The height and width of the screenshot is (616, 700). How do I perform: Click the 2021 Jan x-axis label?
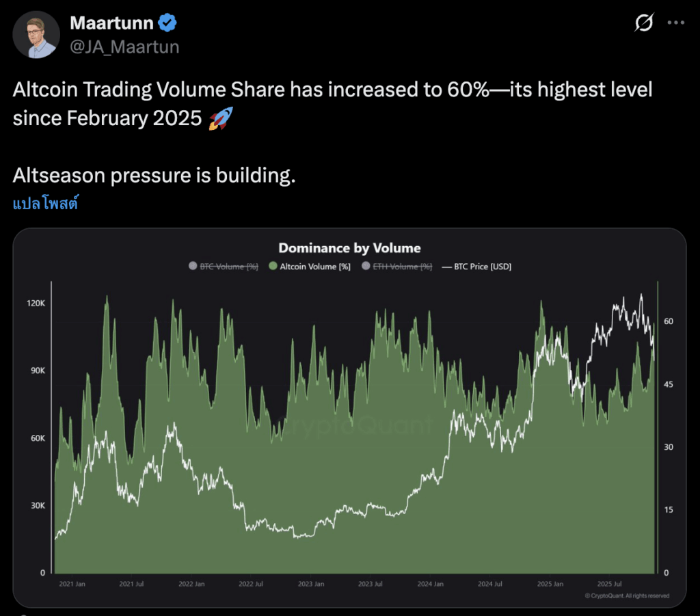tap(72, 585)
